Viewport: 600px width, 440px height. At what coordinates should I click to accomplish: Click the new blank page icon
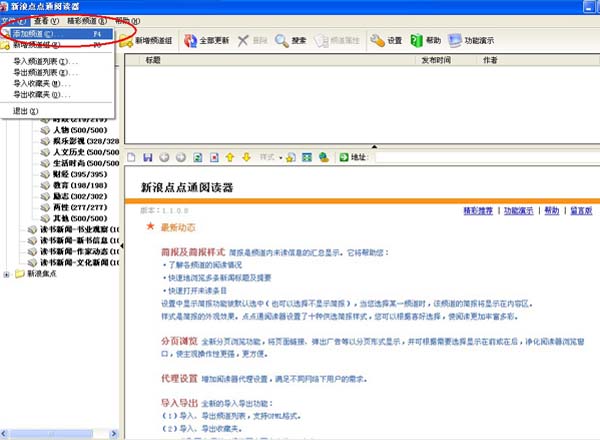131,157
